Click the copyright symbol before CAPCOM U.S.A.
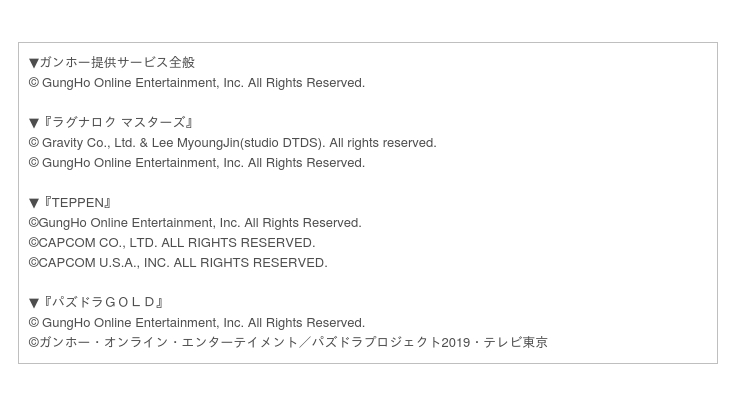The image size is (740, 404). (34, 262)
